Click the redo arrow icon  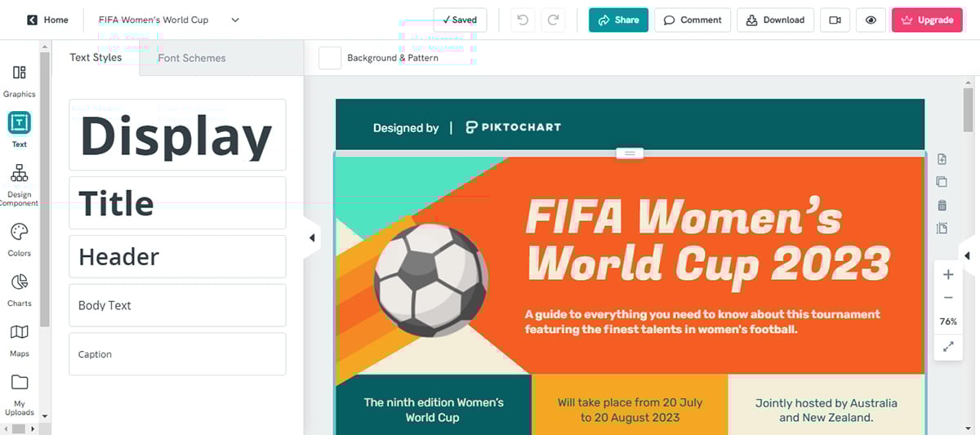553,20
